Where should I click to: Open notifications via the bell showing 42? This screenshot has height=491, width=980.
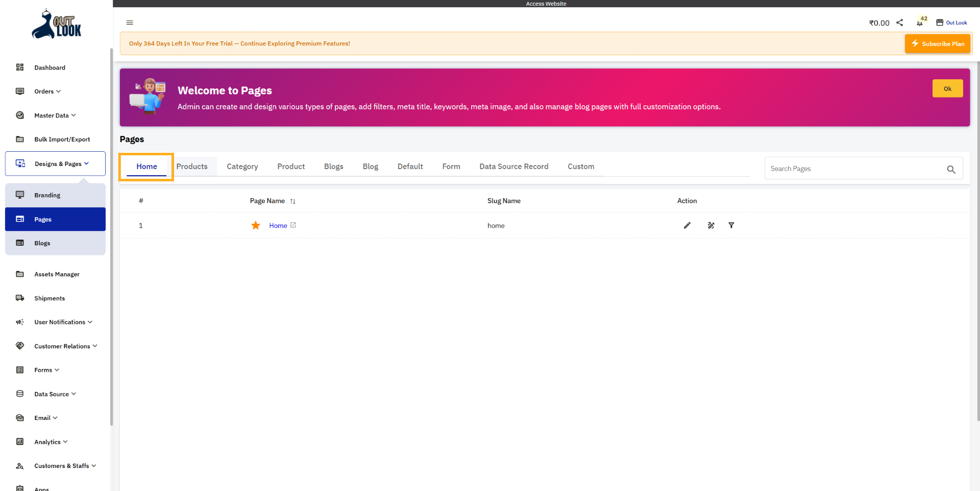(x=920, y=22)
